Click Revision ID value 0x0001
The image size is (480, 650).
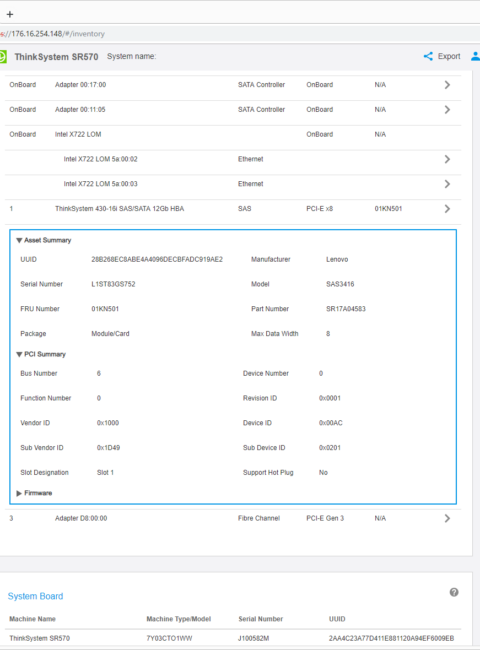coord(330,398)
